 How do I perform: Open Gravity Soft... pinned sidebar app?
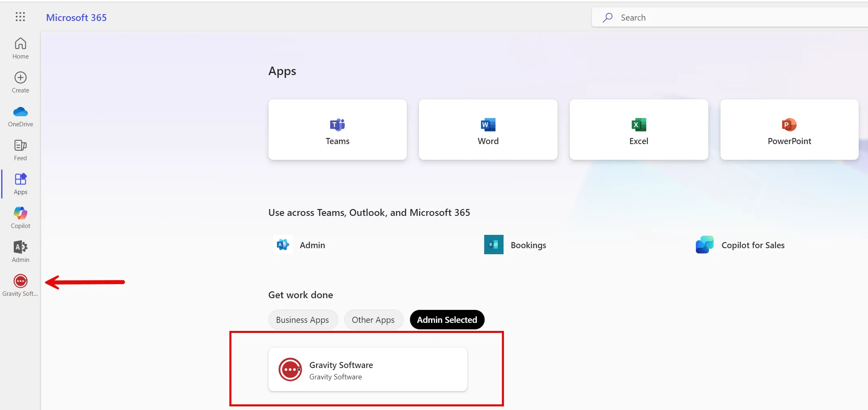20,286
